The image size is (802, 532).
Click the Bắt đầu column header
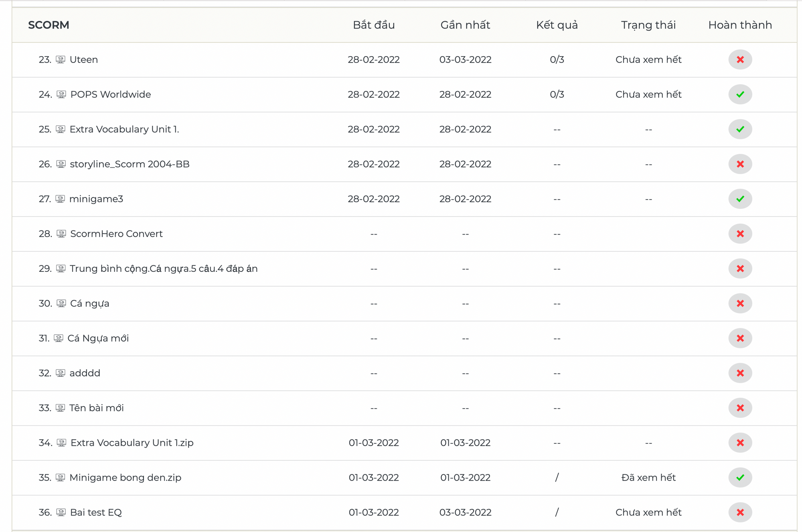374,25
